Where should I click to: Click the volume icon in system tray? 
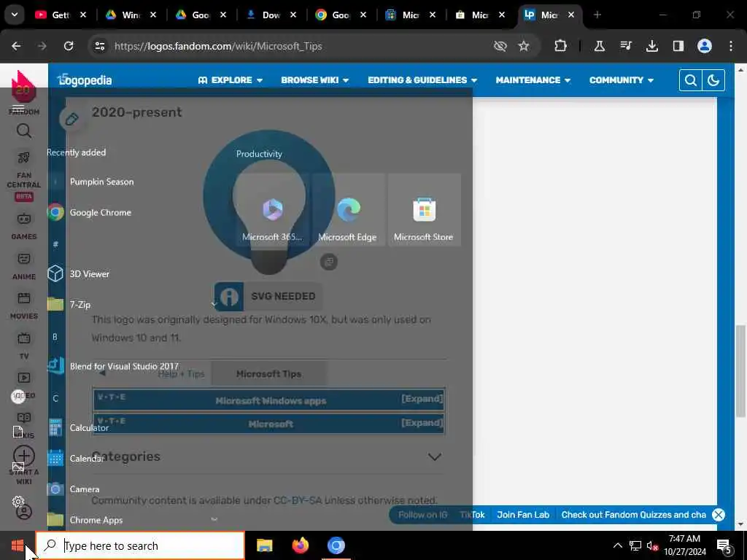coord(652,545)
